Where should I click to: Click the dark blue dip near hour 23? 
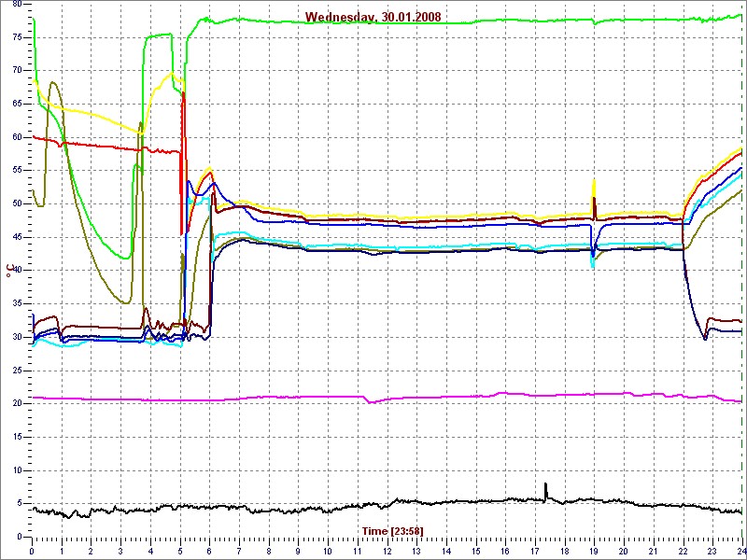click(705, 337)
